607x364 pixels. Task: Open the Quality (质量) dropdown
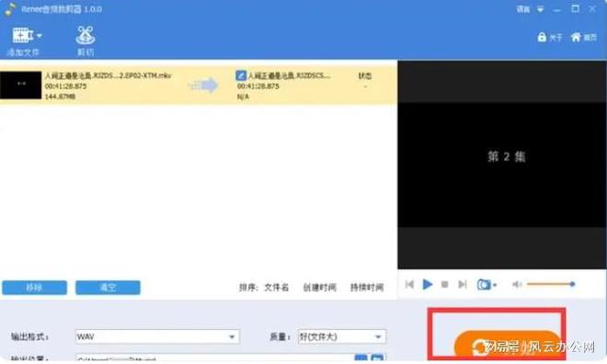(x=342, y=336)
